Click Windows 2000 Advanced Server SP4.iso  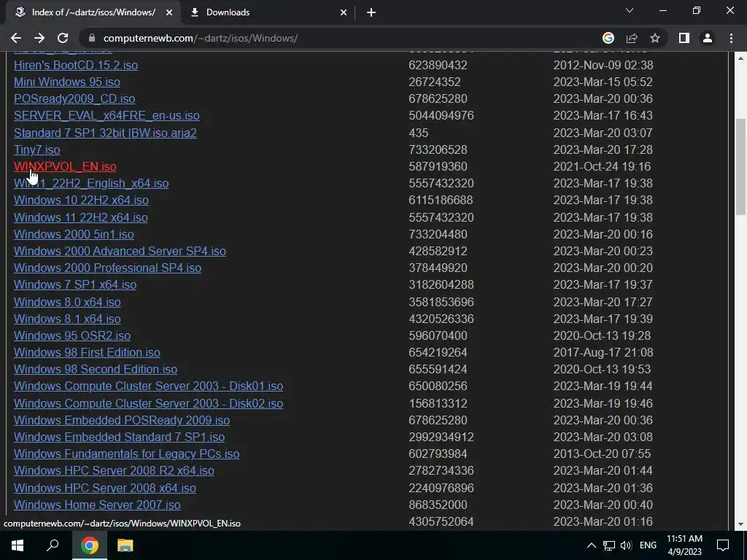[x=120, y=251]
